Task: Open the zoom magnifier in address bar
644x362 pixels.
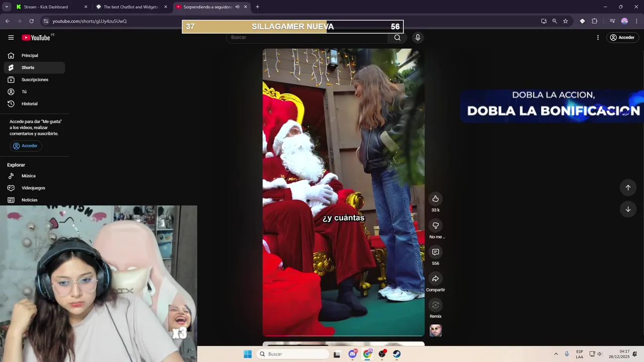Action: 554,21
